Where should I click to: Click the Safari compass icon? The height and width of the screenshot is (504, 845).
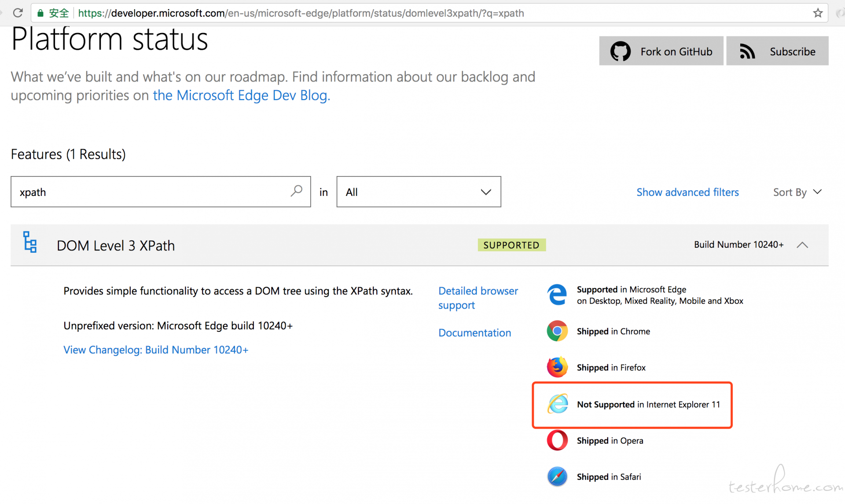[x=557, y=476]
